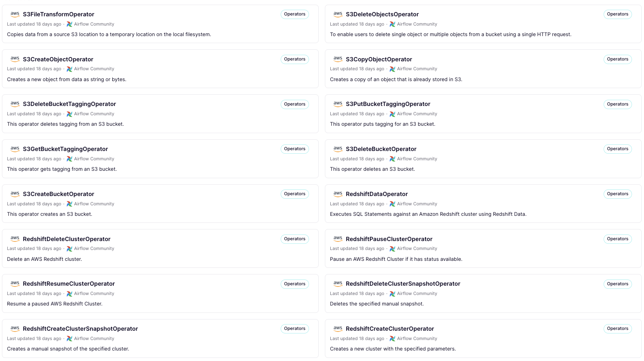Image resolution: width=644 pixels, height=361 pixels.
Task: Click the Airflow pinwheel icon under RedshiftResumeClusterOperator
Action: coord(69,294)
